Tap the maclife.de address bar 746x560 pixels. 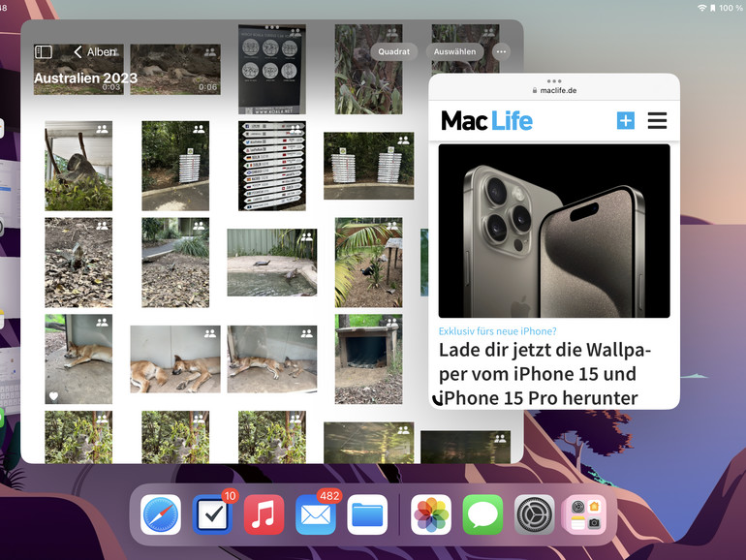[x=554, y=90]
